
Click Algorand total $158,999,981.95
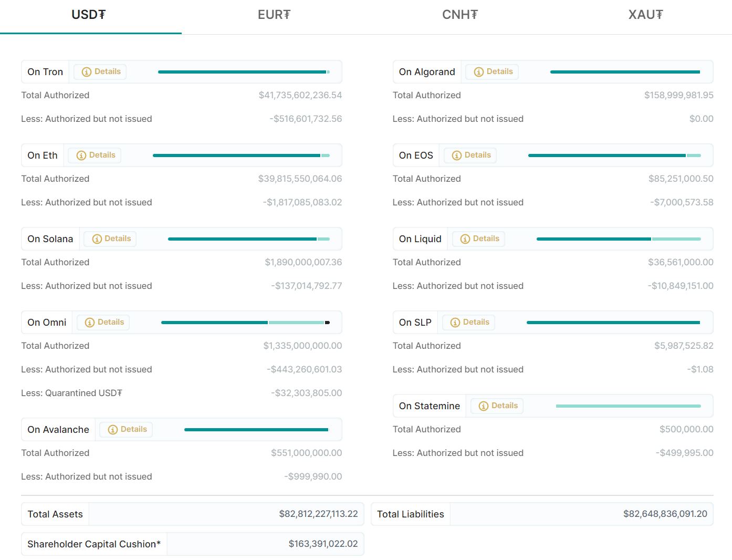(x=679, y=95)
